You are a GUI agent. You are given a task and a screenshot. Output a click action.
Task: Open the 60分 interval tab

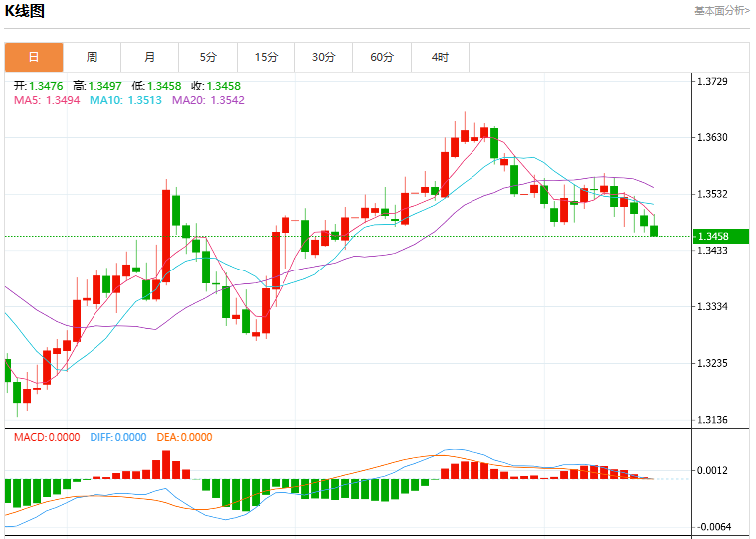[382, 57]
